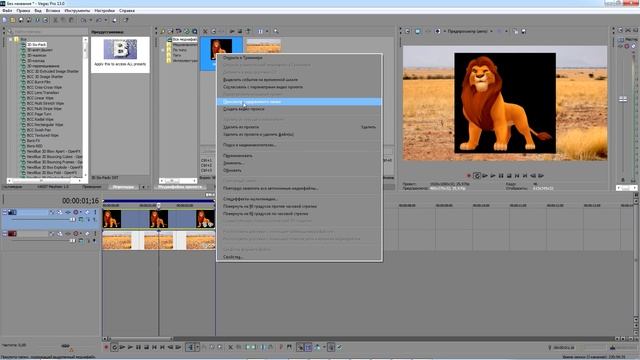Open the Справка menu
Viewport: 640px width, 360px height.
127,10
